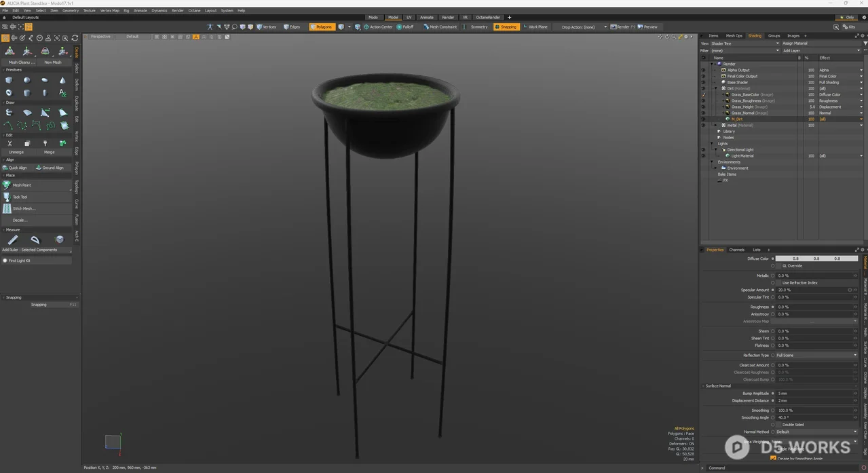The image size is (868, 473).
Task: Open the Drop Action dropdown
Action: (584, 27)
